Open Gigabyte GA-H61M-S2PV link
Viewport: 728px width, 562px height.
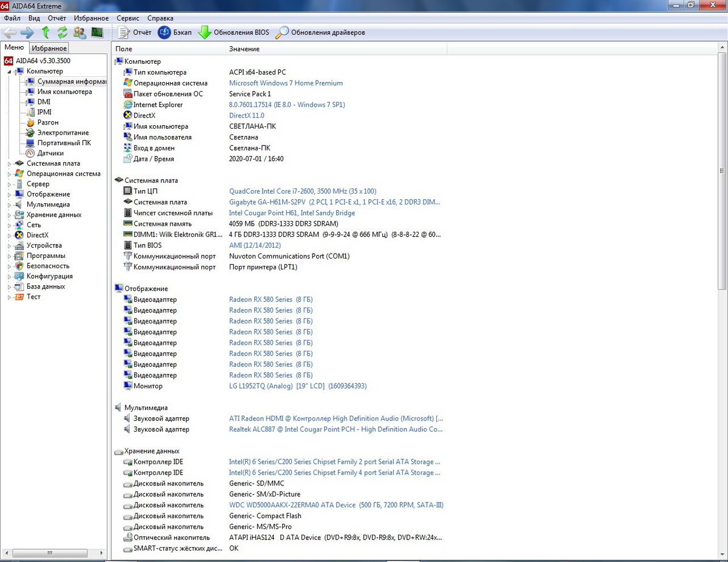(335, 202)
